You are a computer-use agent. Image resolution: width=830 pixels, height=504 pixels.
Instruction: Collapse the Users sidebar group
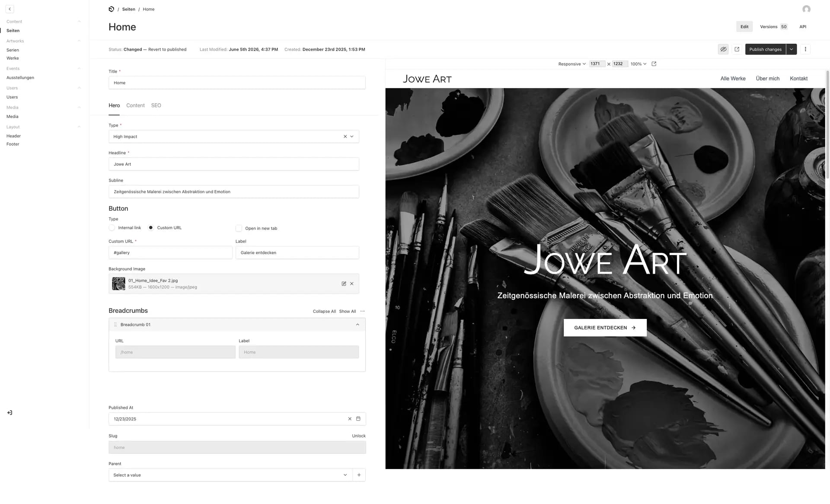click(x=79, y=88)
